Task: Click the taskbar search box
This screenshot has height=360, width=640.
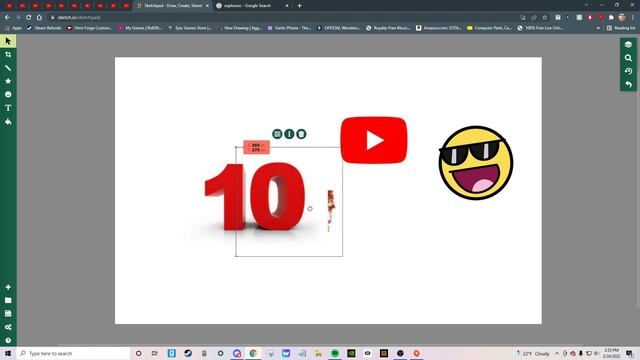Action: coord(73,353)
